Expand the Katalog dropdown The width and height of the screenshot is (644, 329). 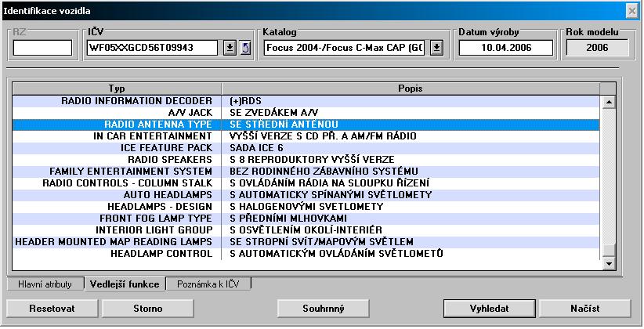point(436,48)
